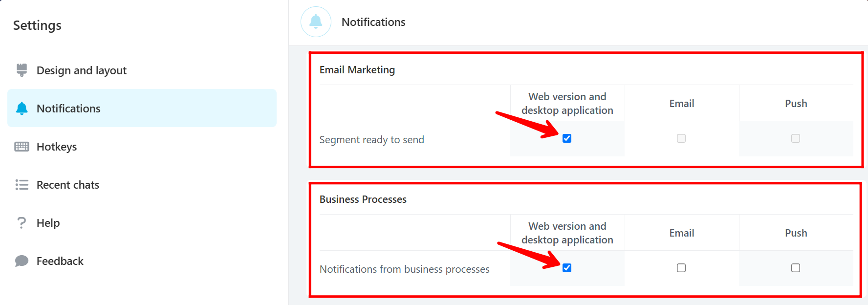Viewport: 868px width, 305px height.
Task: Uncheck business processes web version checkbox
Action: point(567,268)
